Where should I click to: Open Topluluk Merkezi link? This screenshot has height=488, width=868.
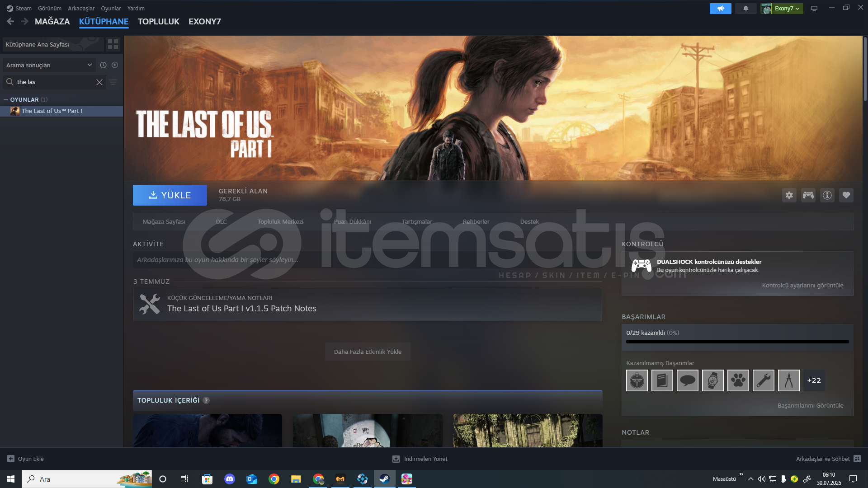click(x=281, y=222)
